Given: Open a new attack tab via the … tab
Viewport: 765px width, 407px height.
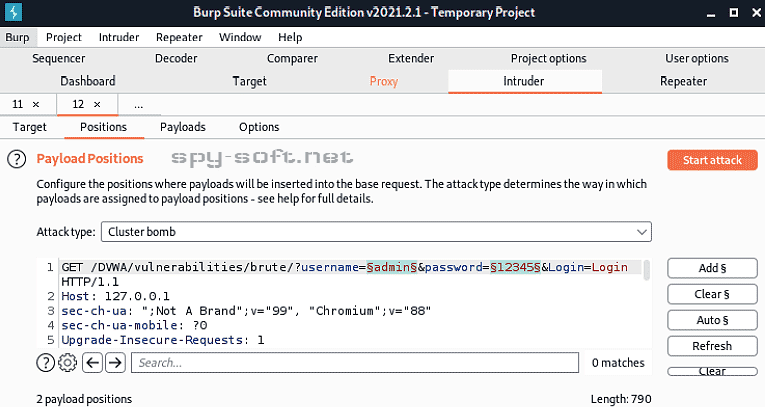Looking at the screenshot, I should (138, 104).
